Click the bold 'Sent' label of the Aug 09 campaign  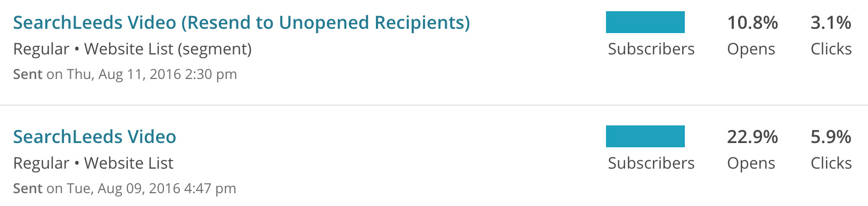(28, 188)
